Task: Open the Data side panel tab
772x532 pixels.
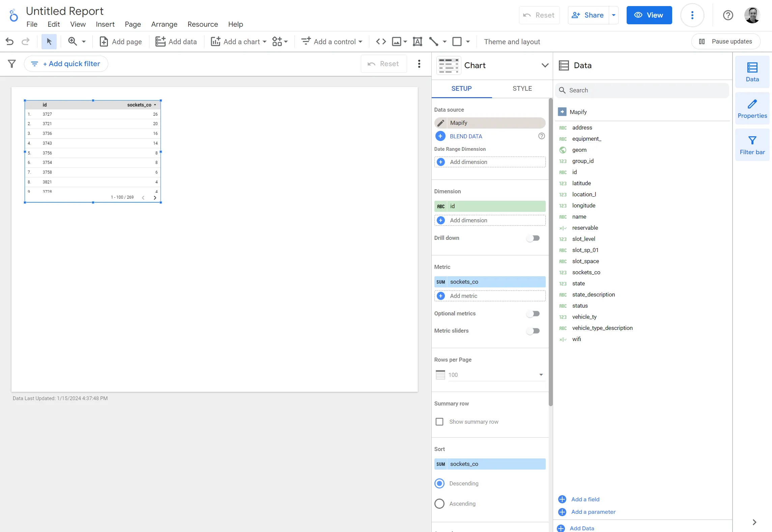Action: click(x=752, y=72)
